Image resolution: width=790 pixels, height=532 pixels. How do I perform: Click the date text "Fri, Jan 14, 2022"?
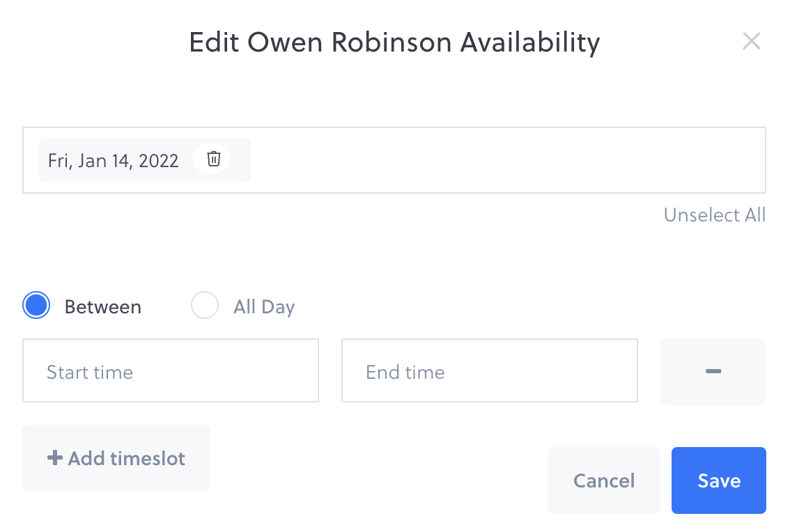point(114,161)
